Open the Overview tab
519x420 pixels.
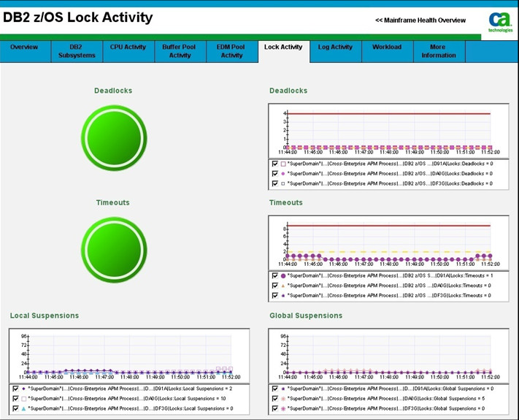tap(26, 51)
